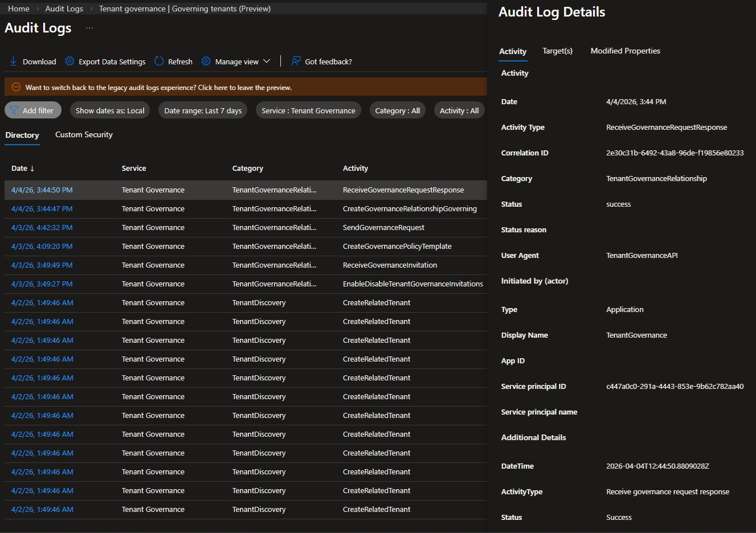756x533 pixels.
Task: Select the CreateGovernancePolicyTemplate activity row
Action: [397, 247]
